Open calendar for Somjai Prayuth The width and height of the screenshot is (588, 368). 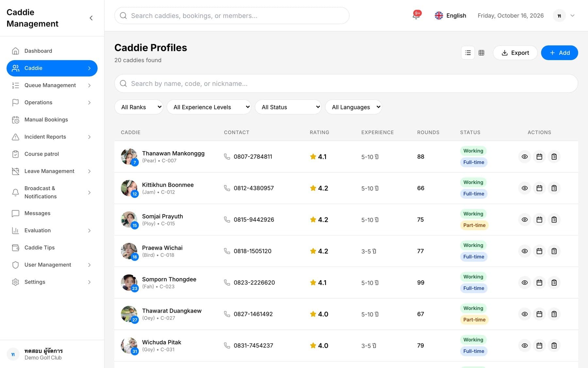539,219
